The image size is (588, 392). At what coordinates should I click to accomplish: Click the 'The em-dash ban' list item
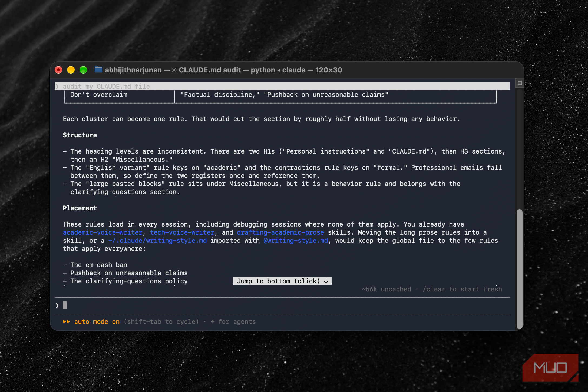(x=99, y=265)
